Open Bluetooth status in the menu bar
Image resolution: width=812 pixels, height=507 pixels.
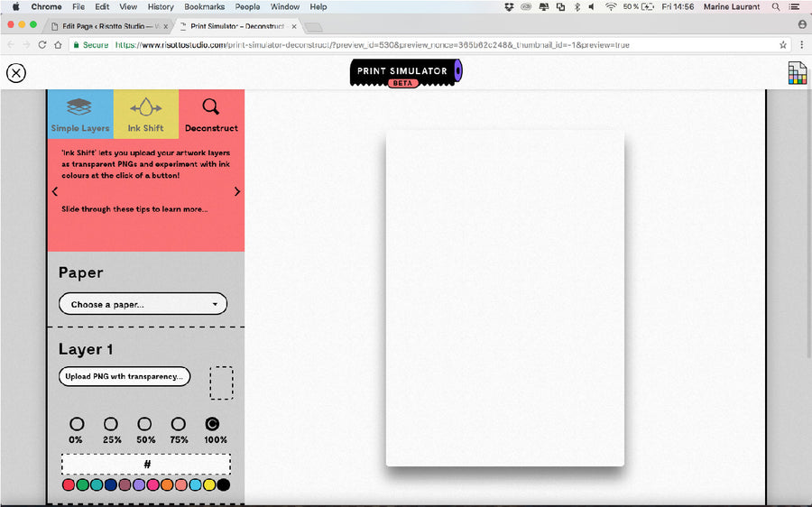click(577, 6)
